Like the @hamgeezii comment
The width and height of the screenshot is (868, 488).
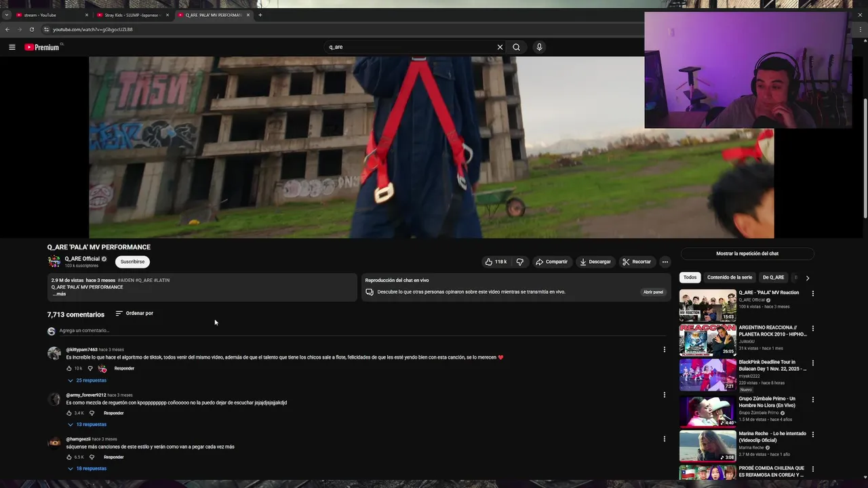pyautogui.click(x=69, y=457)
